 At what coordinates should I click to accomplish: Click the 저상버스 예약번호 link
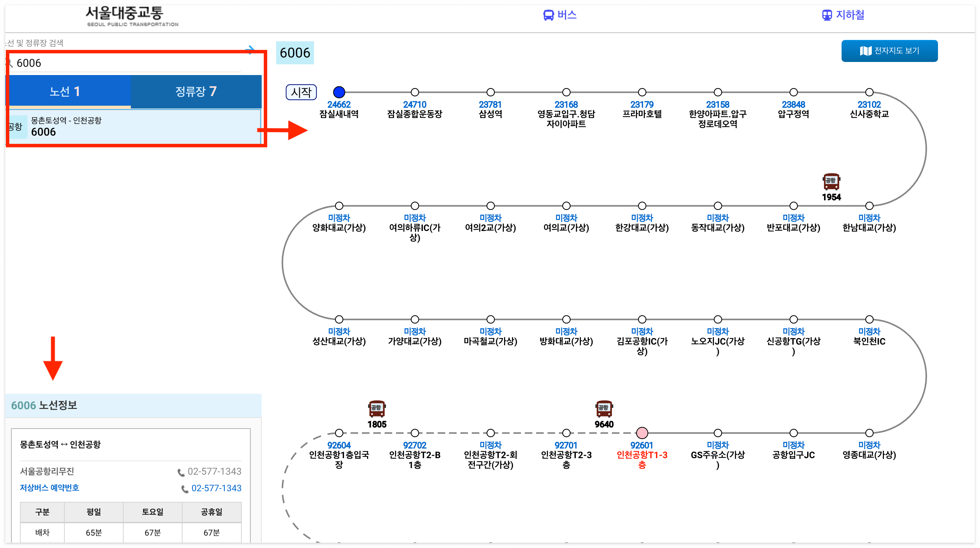pyautogui.click(x=50, y=487)
